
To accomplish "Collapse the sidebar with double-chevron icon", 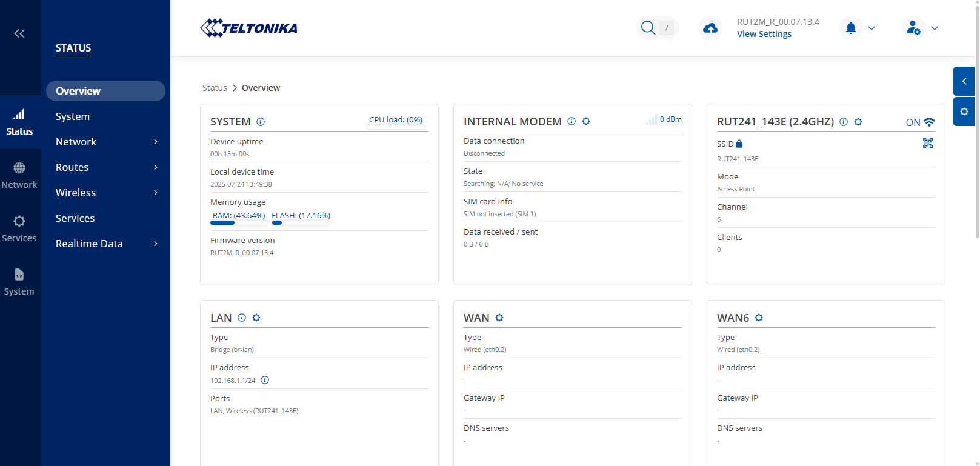I will pyautogui.click(x=19, y=33).
